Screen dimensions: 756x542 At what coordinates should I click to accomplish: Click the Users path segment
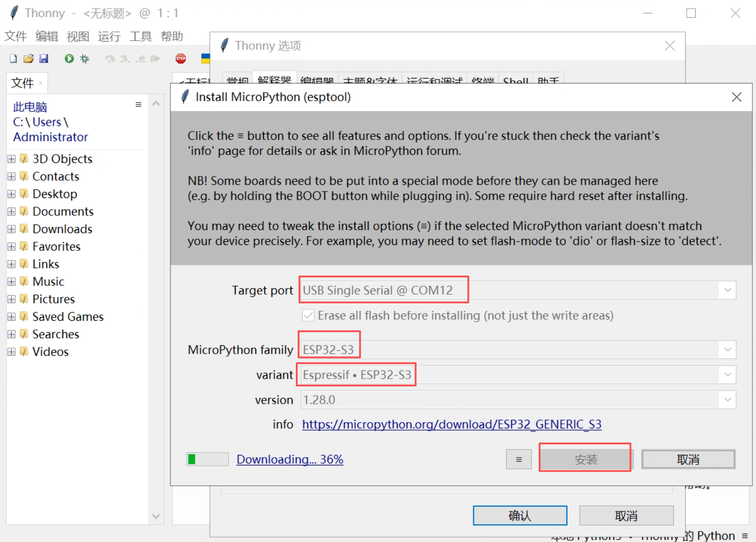[47, 122]
